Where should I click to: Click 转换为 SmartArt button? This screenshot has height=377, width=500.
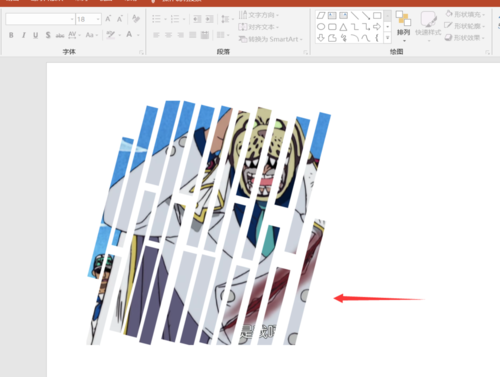(270, 39)
